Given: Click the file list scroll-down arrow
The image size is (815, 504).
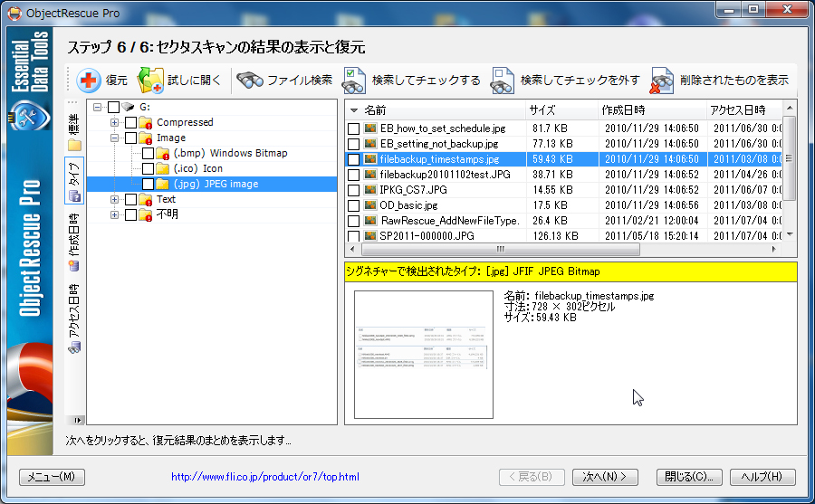Looking at the screenshot, I should click(790, 235).
